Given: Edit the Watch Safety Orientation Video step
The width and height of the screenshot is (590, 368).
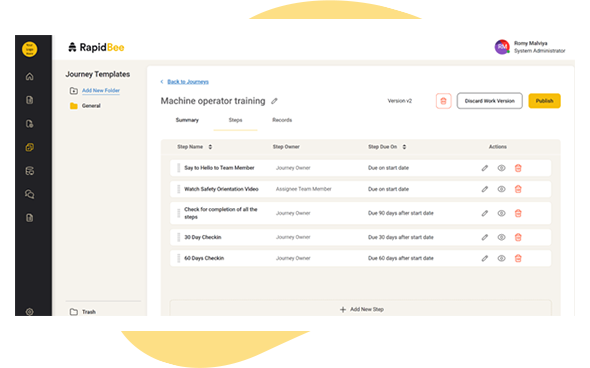Looking at the screenshot, I should (485, 189).
